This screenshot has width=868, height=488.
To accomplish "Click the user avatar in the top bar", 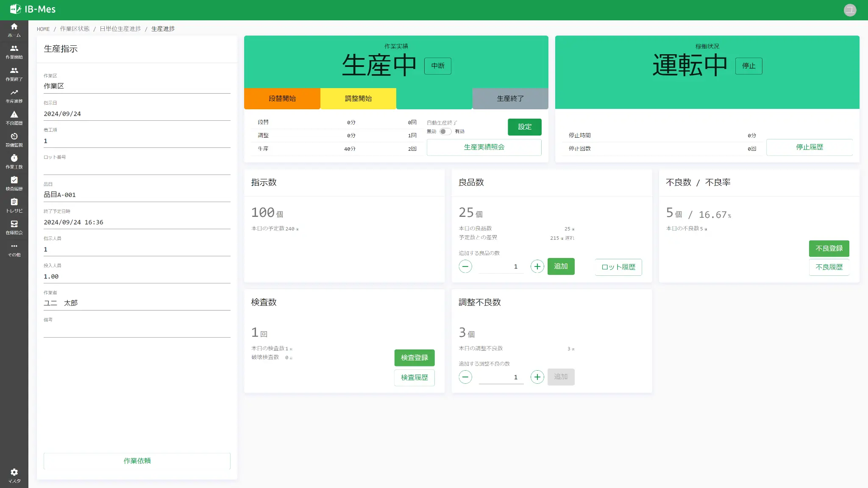I will 850,10.
